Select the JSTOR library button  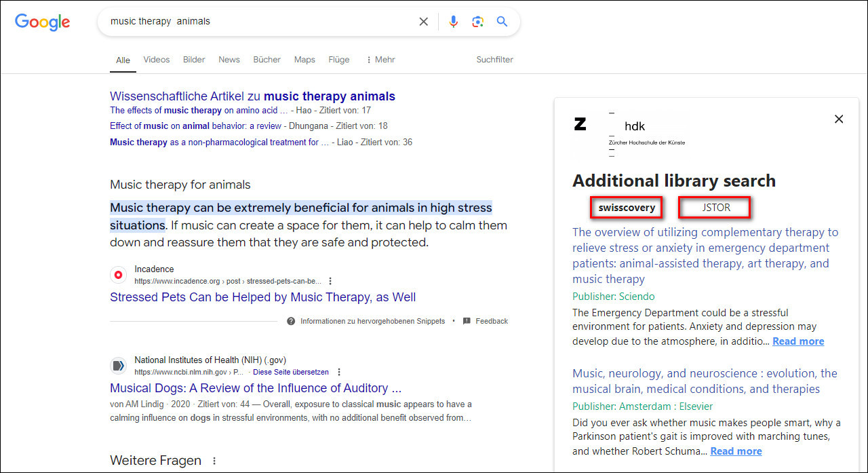[716, 208]
